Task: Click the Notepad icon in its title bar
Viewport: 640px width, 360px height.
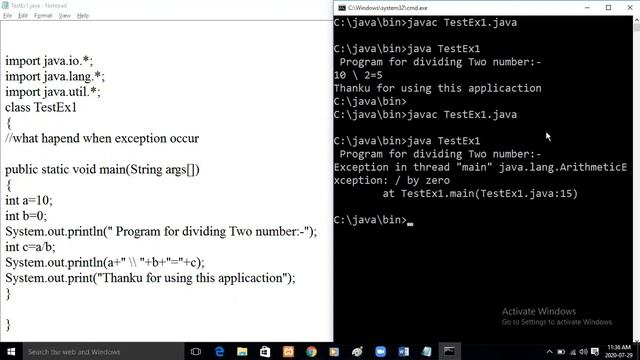Action: [x=5, y=5]
